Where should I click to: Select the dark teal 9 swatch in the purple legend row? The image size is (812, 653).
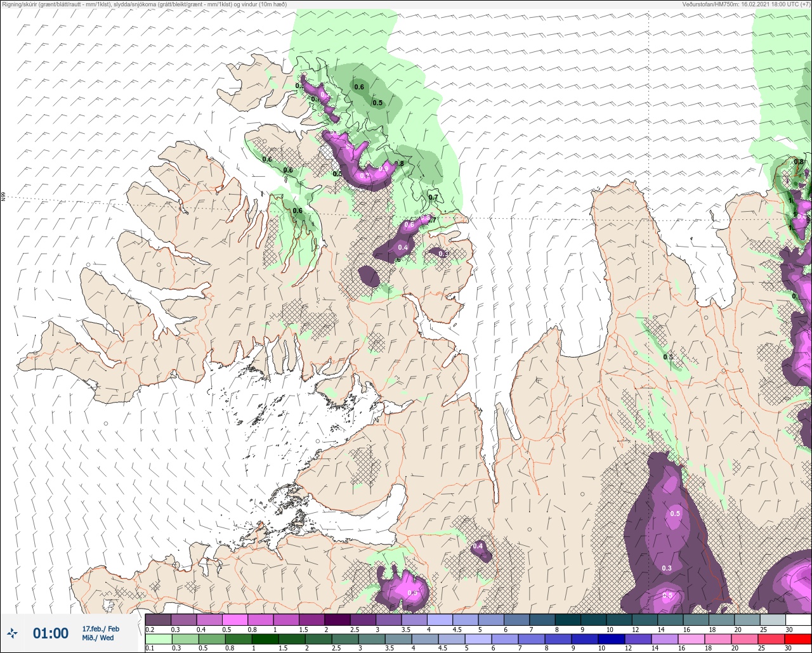pyautogui.click(x=594, y=619)
